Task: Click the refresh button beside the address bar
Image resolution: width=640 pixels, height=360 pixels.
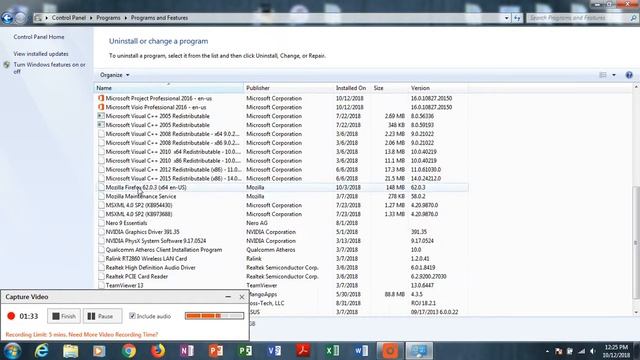Action: tap(517, 18)
